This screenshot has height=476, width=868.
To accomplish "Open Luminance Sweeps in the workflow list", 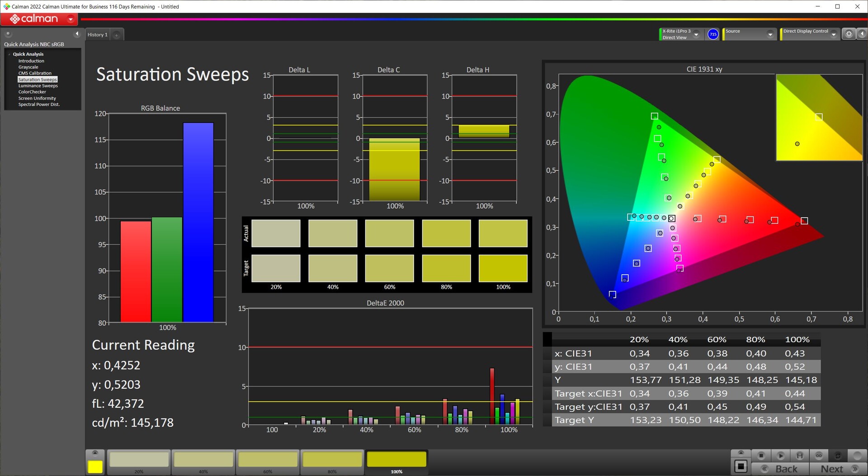I will click(38, 86).
